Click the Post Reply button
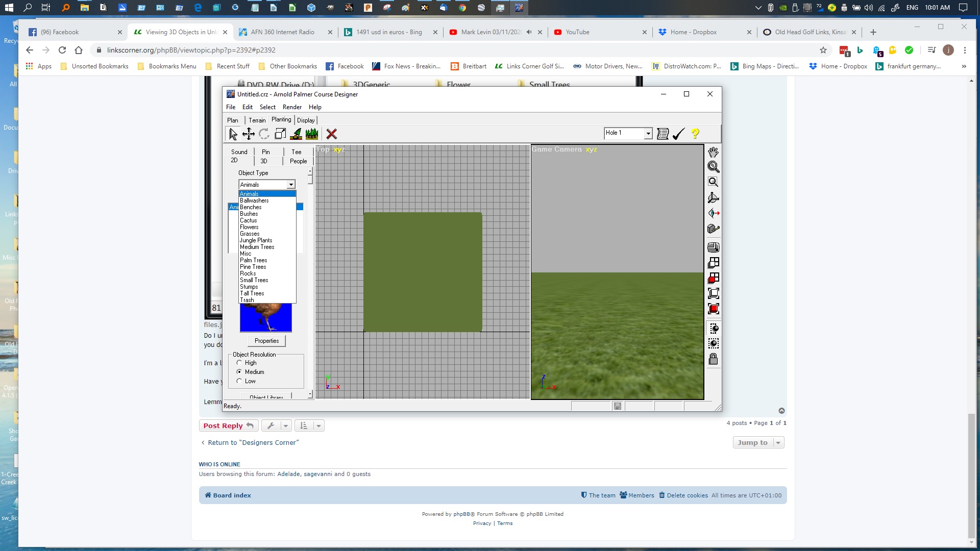980x551 pixels. click(x=229, y=425)
